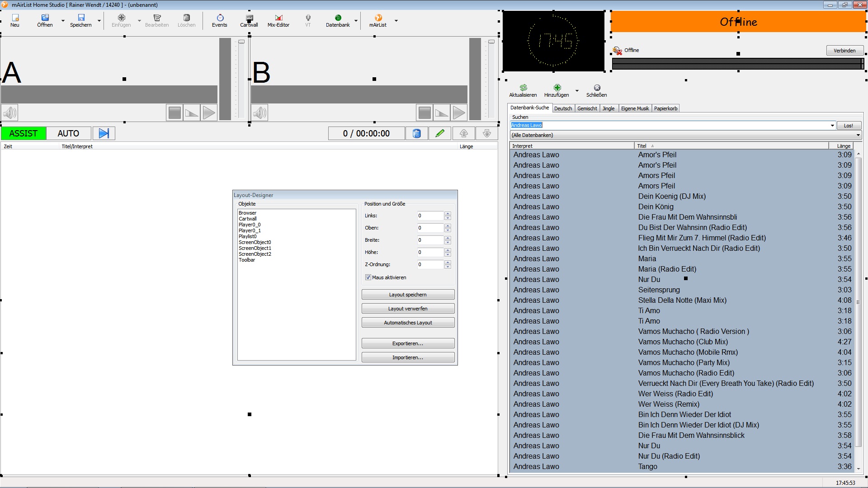
Task: Expand the Einfügen dropdown arrow
Action: point(139,21)
